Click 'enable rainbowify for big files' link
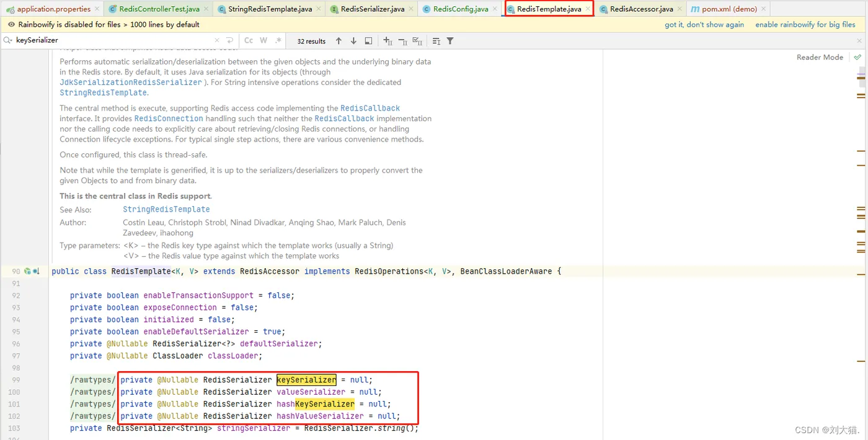The height and width of the screenshot is (440, 868). click(805, 24)
